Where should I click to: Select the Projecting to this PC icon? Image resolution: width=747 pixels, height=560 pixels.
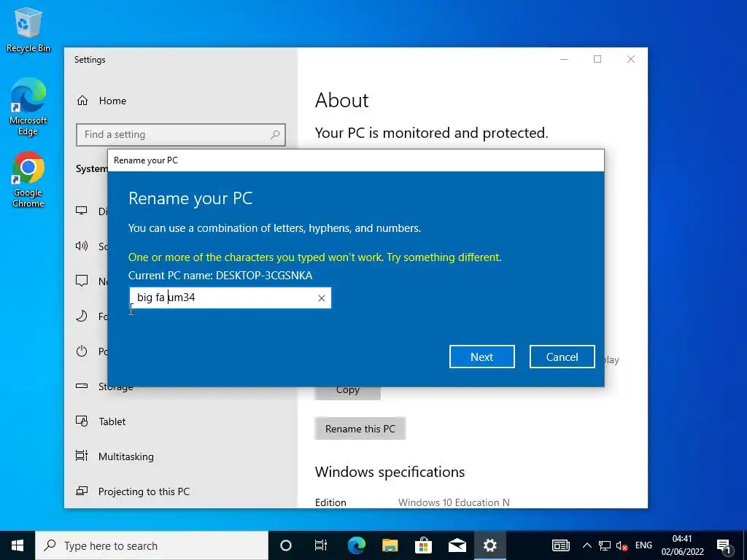82,491
